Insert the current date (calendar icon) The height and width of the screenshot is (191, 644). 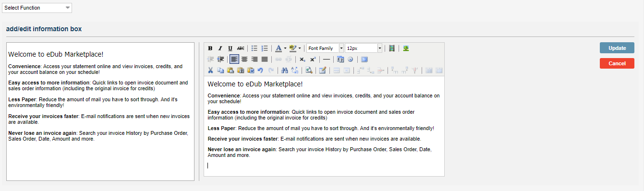pos(340,59)
